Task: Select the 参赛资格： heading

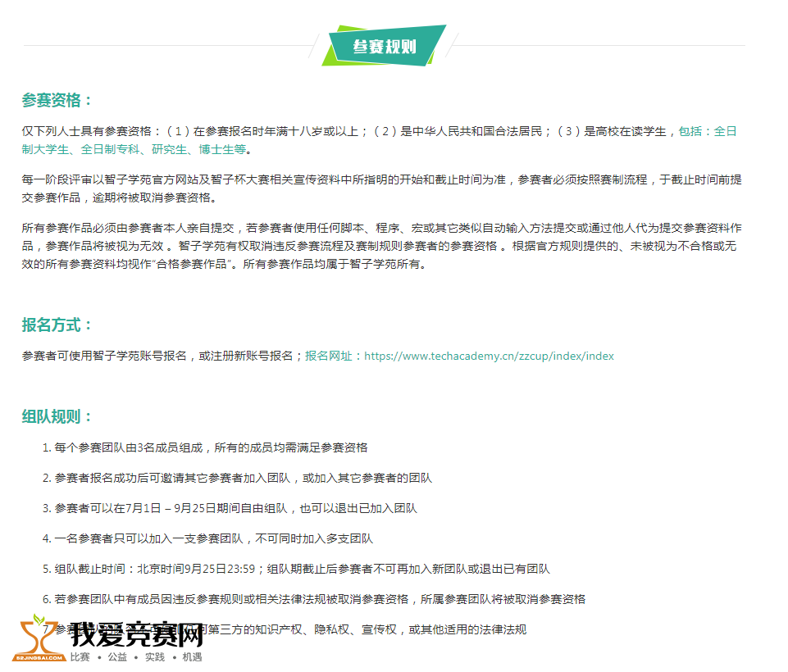Action: 57,100
